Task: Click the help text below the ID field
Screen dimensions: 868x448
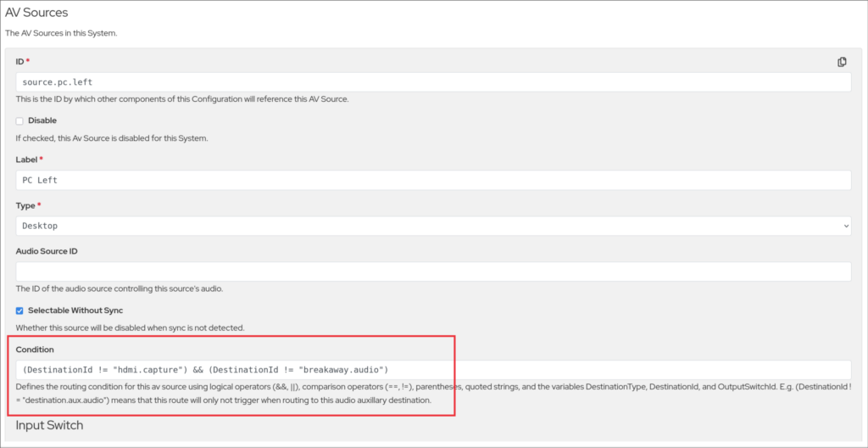Action: 182,99
